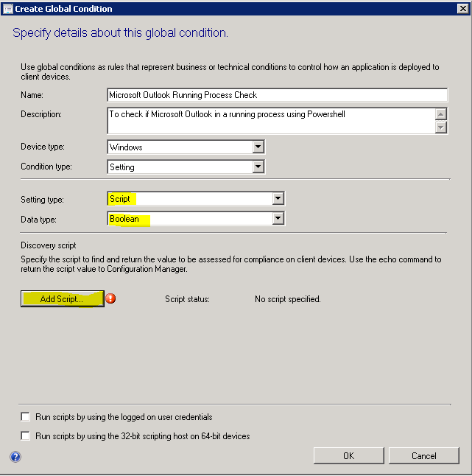Viewport: 472px width, 476px height.
Task: Click the heading 'Specify details about this global condition.'
Action: [120, 32]
